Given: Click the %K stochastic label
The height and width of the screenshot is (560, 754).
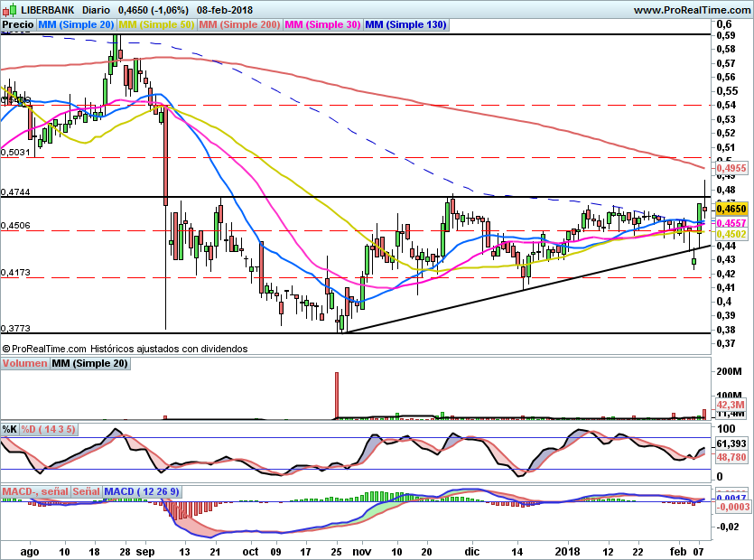Looking at the screenshot, I should click(x=10, y=429).
